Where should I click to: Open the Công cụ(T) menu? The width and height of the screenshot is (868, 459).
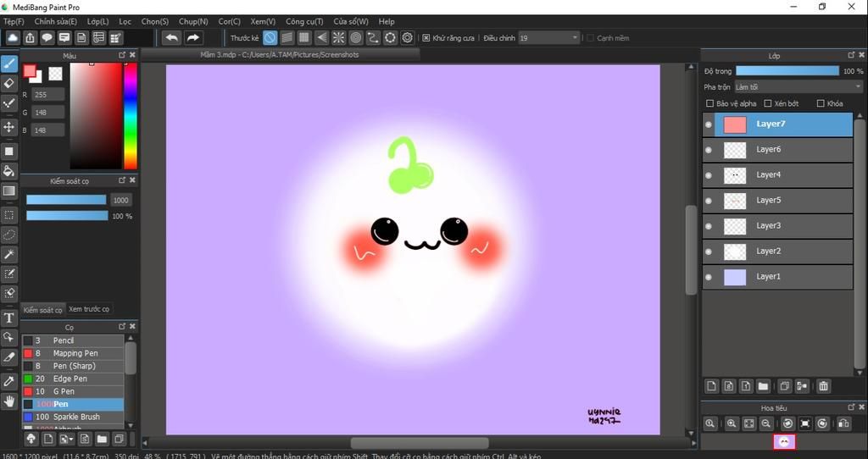point(304,21)
